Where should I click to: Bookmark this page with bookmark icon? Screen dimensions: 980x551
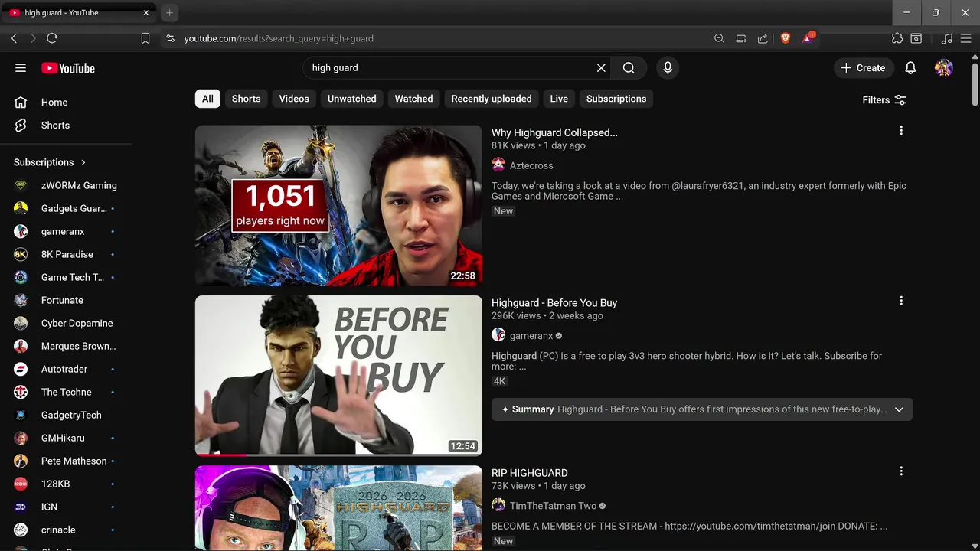145,38
